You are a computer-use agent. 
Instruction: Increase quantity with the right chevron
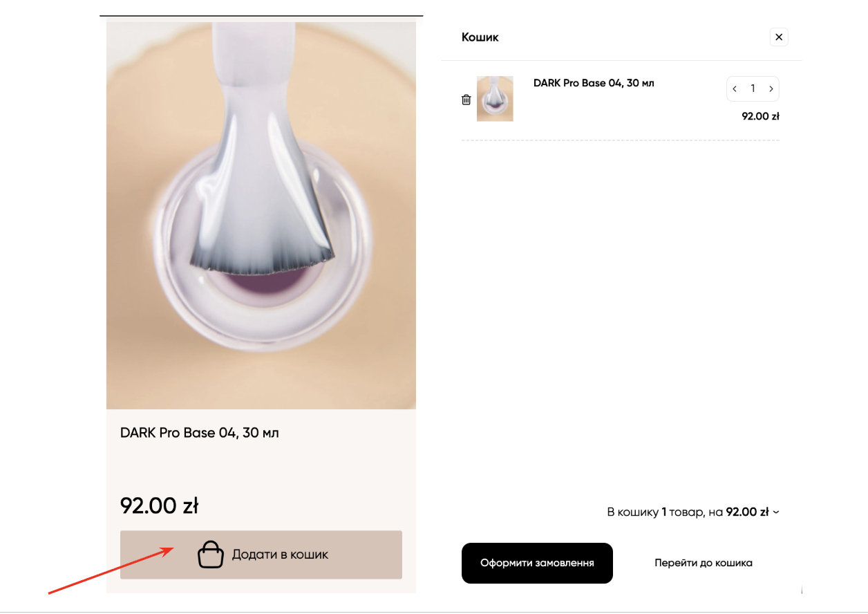click(771, 89)
